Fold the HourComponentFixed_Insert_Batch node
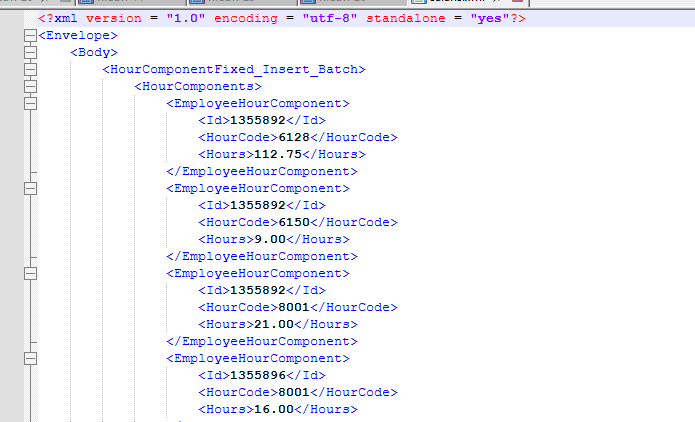The width and height of the screenshot is (695, 422). (x=30, y=70)
